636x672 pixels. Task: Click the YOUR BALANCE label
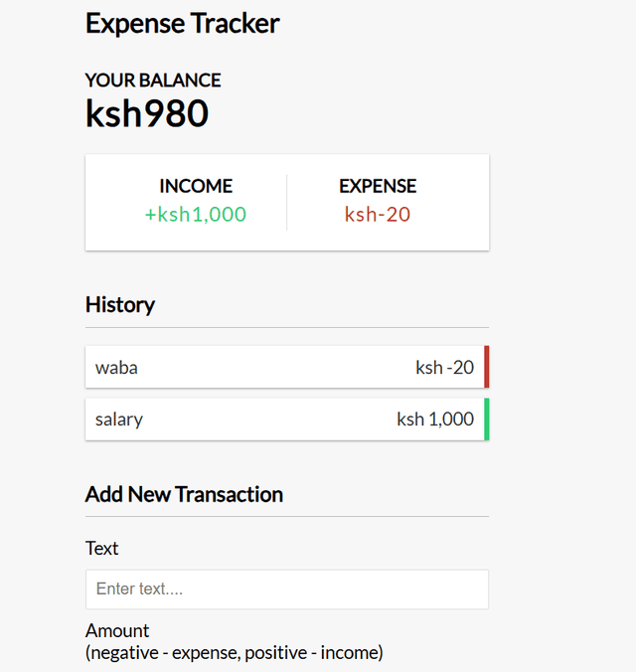tap(153, 81)
